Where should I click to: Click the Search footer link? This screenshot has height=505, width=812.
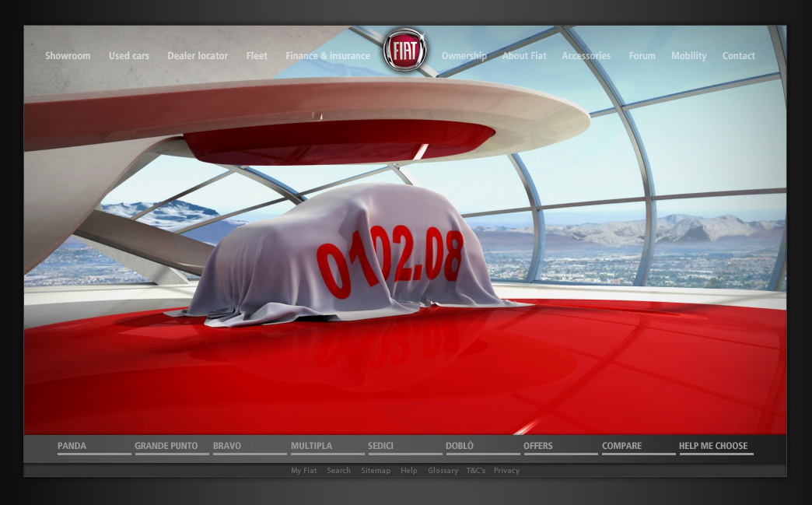338,471
